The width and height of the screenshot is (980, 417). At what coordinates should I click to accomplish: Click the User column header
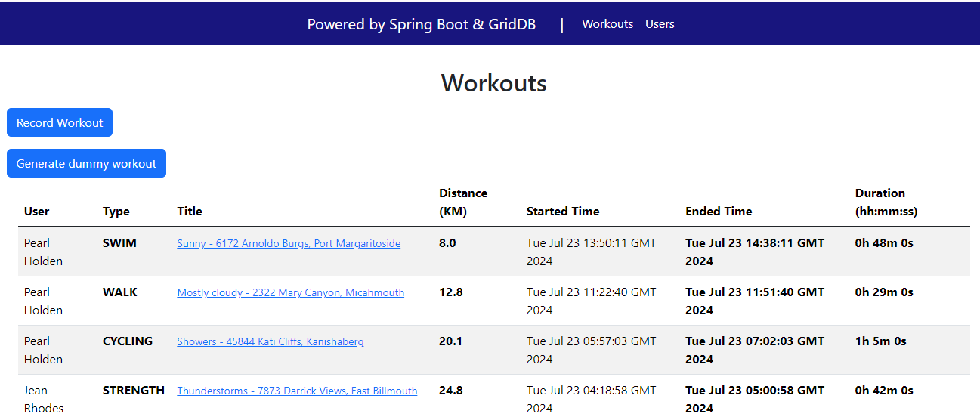(x=36, y=212)
